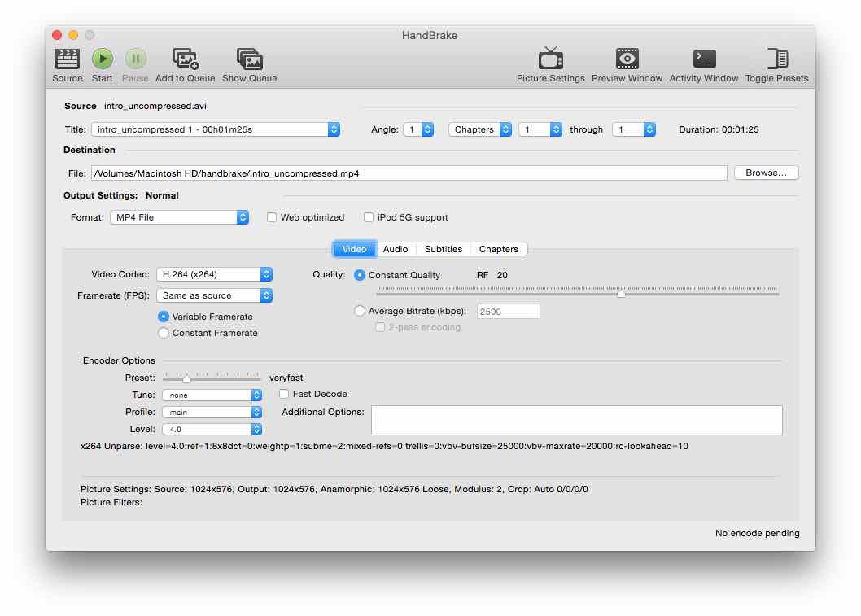The width and height of the screenshot is (861, 616).
Task: Check the iPod 5G support option
Action: pos(369,218)
